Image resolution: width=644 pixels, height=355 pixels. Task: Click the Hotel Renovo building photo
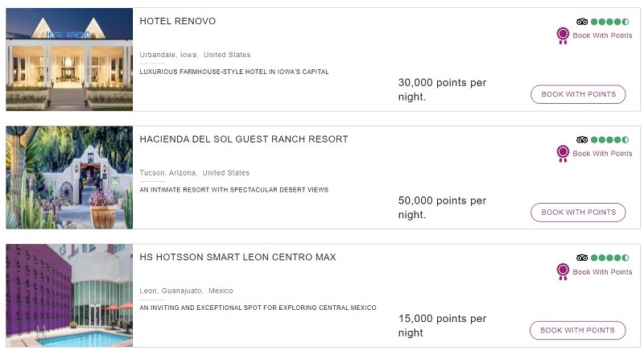coord(69,60)
